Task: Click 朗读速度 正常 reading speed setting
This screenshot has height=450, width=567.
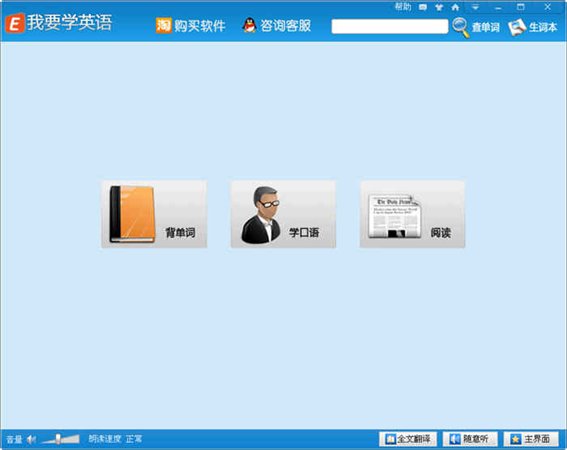Action: click(115, 439)
